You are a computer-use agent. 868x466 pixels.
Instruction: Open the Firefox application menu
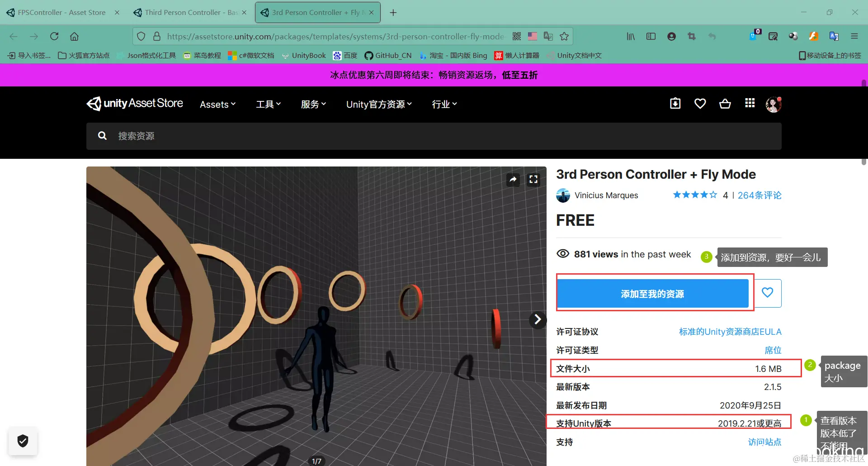point(854,36)
